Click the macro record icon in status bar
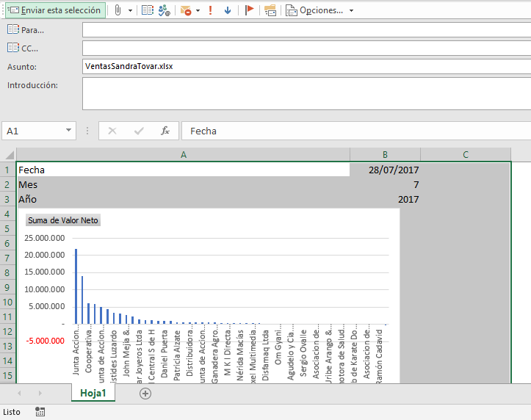The height and width of the screenshot is (420, 531). point(40,411)
